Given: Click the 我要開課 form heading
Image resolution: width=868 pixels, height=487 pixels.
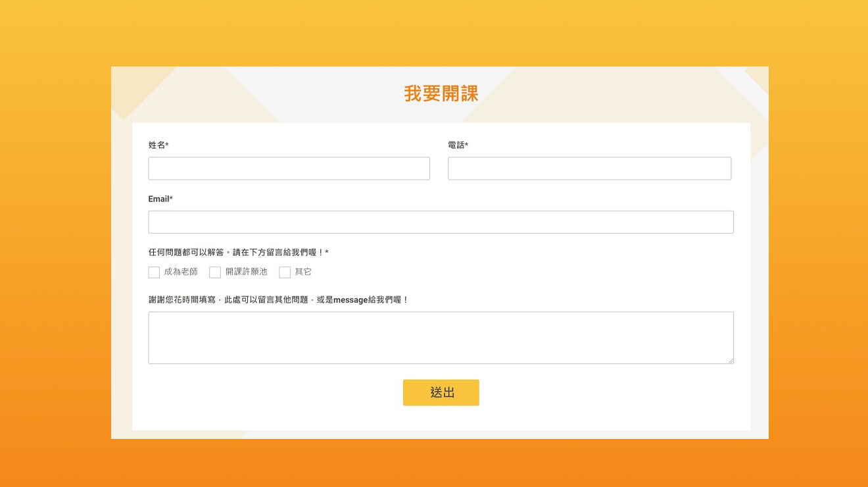Looking at the screenshot, I should (x=441, y=94).
